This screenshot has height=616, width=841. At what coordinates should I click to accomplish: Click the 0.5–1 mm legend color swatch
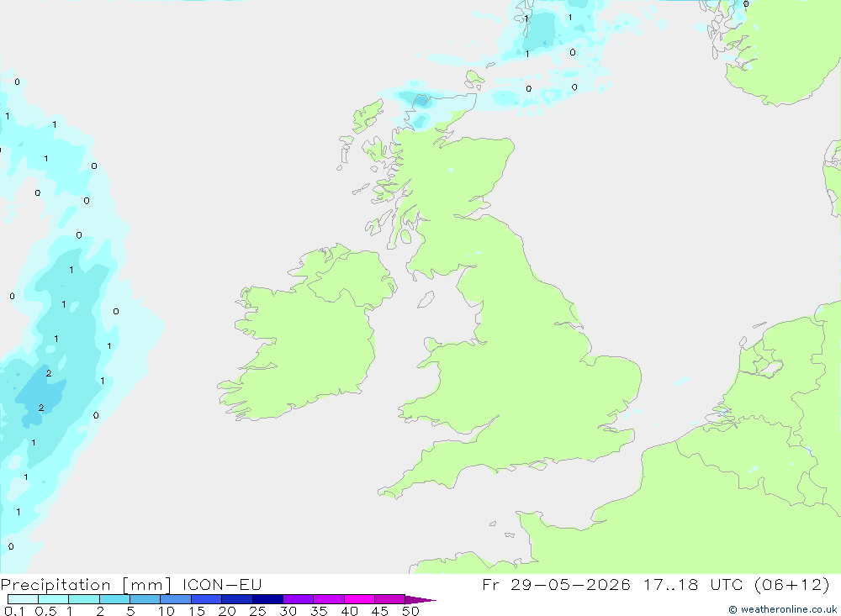(x=54, y=599)
